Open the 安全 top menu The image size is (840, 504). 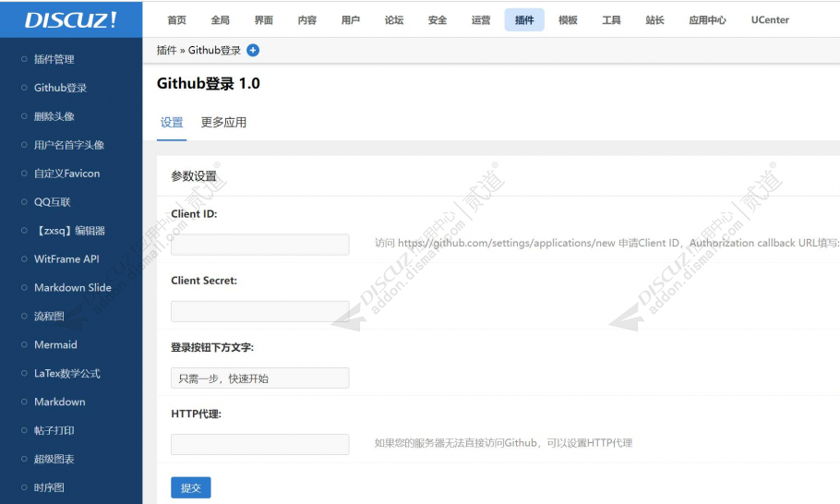(x=438, y=19)
